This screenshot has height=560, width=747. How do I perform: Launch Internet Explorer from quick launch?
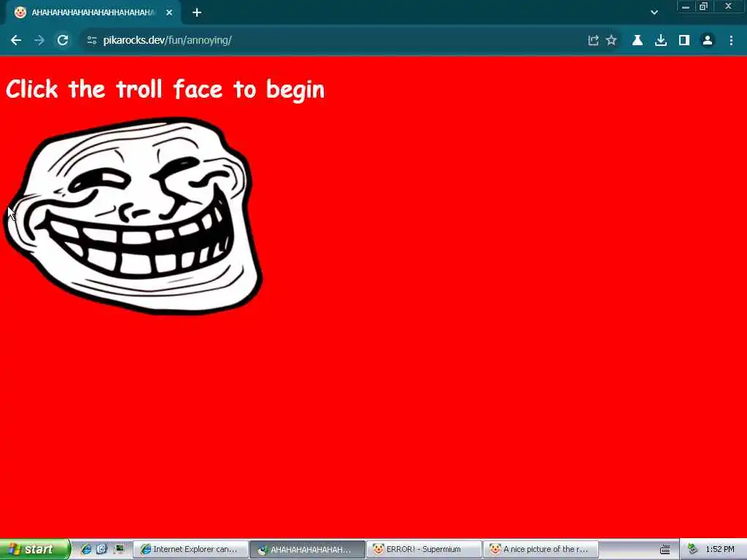[86, 549]
